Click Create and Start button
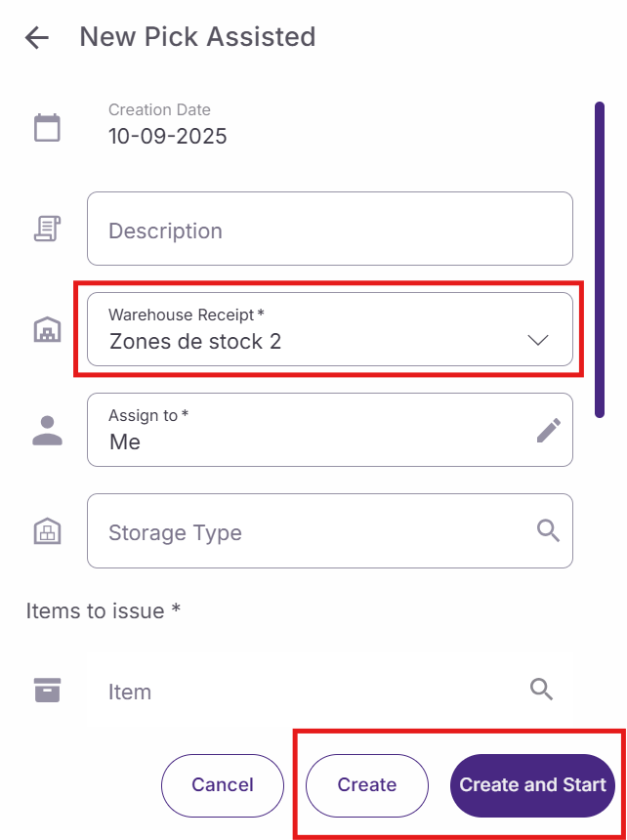This screenshot has height=840, width=627. click(532, 784)
